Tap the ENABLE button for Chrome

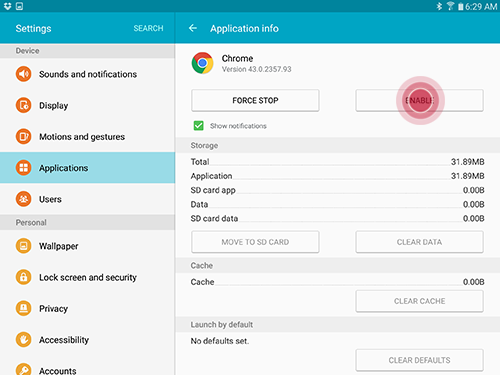coord(419,100)
